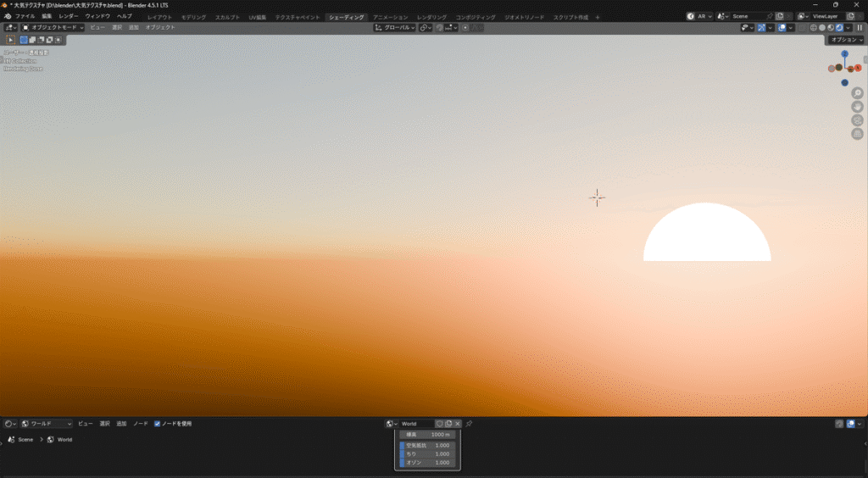This screenshot has height=478, width=868.
Task: Select the tweak select tool icon
Action: pos(10,40)
